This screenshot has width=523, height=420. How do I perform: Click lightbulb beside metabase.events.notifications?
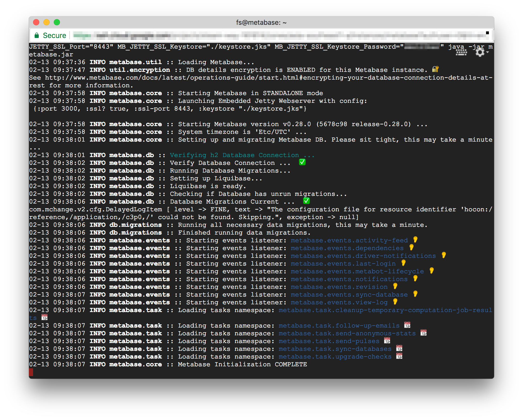(x=415, y=278)
